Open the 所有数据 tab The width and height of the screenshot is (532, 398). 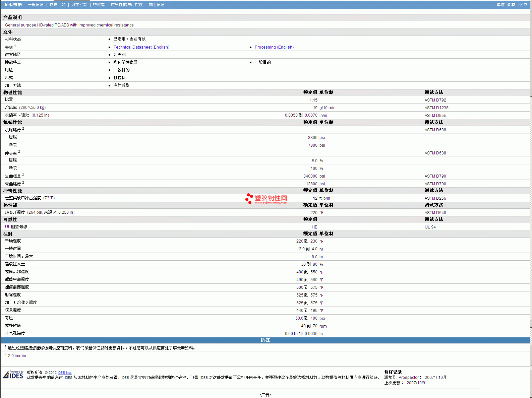tap(13, 5)
